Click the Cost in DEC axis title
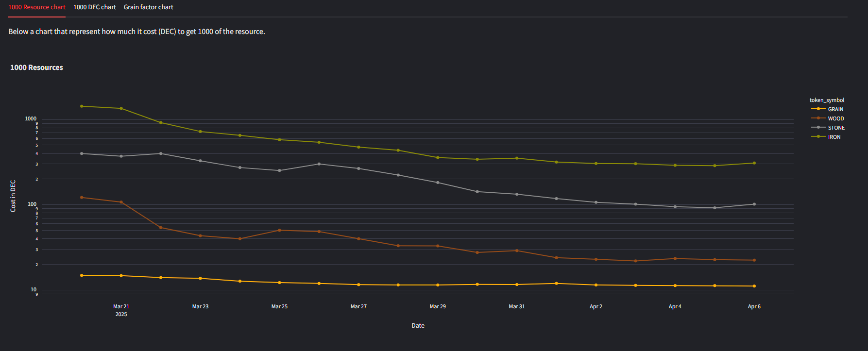The image size is (868, 351). (x=13, y=196)
